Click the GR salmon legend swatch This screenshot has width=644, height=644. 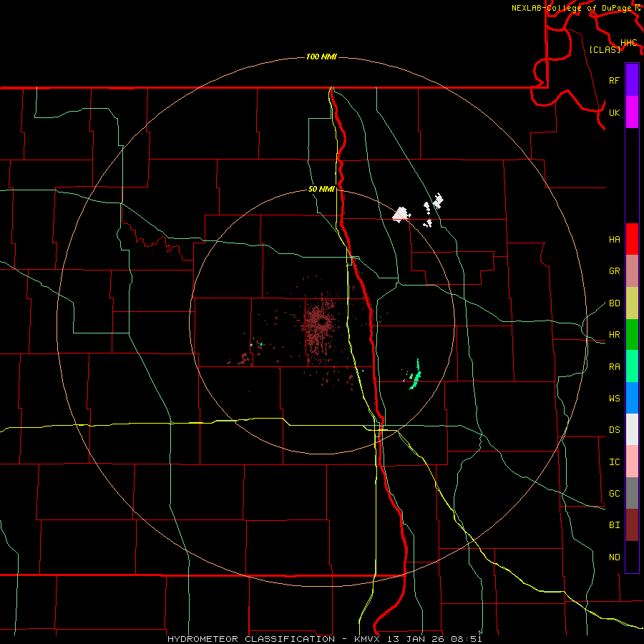coord(632,271)
